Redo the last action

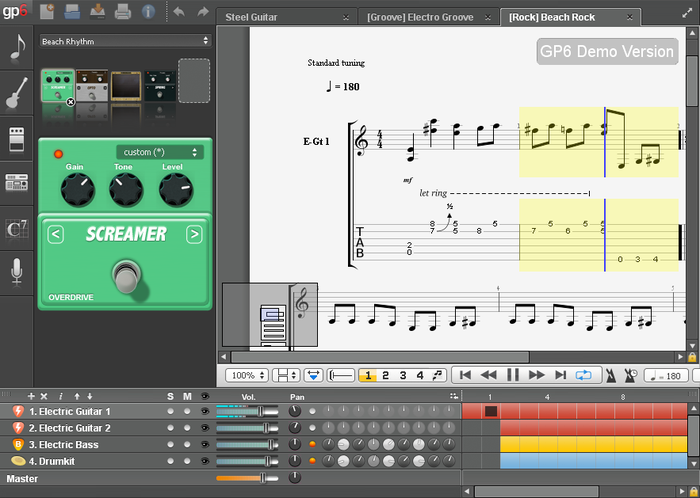[x=203, y=12]
